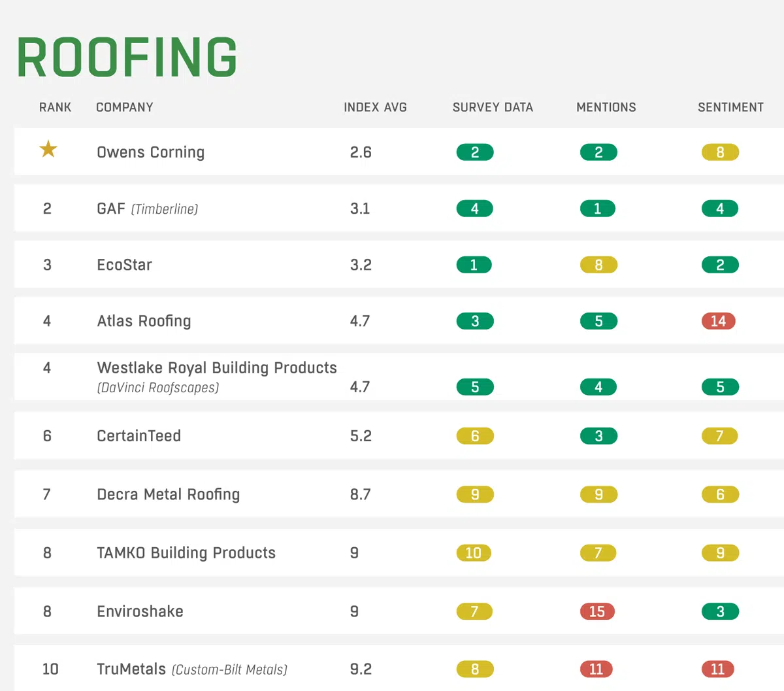Click Decra Metal Roofing mentions badge 9

point(598,494)
